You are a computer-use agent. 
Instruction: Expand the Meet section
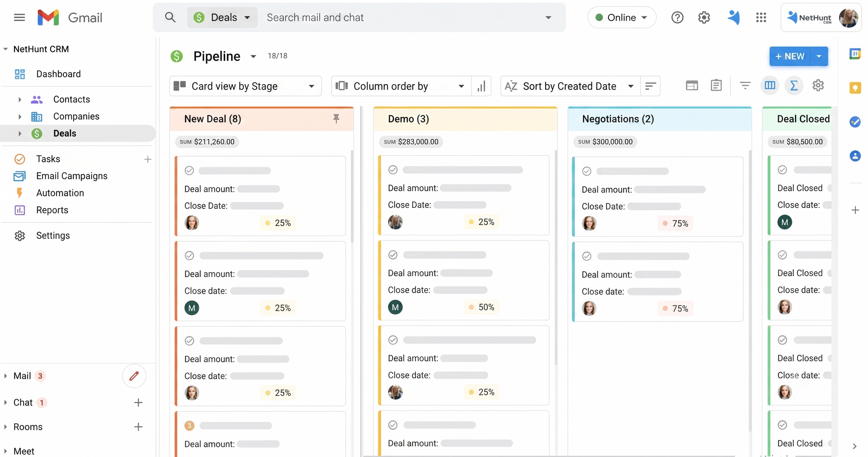tap(5, 451)
